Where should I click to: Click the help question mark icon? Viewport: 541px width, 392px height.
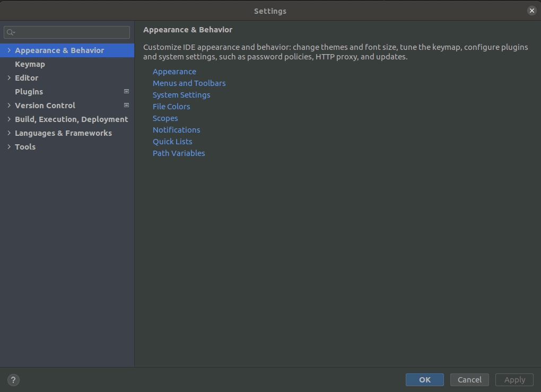pyautogui.click(x=13, y=380)
